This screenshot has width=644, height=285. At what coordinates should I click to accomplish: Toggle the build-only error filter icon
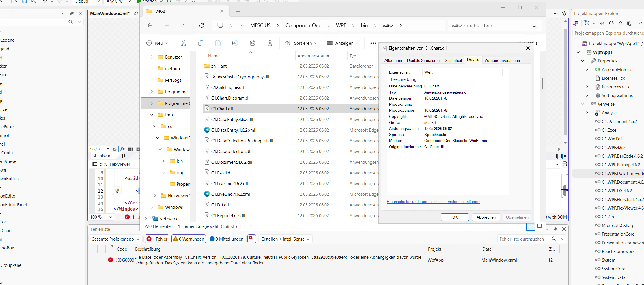pyautogui.click(x=252, y=239)
